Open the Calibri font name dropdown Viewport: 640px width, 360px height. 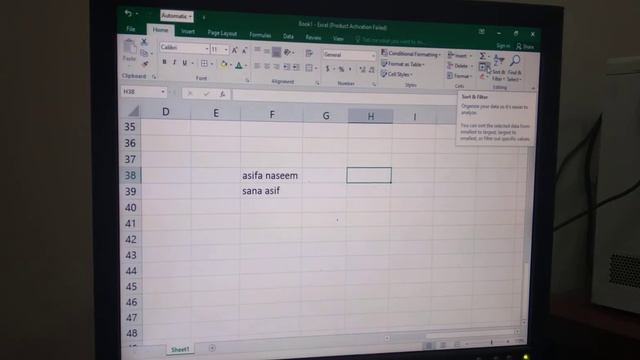coord(207,49)
